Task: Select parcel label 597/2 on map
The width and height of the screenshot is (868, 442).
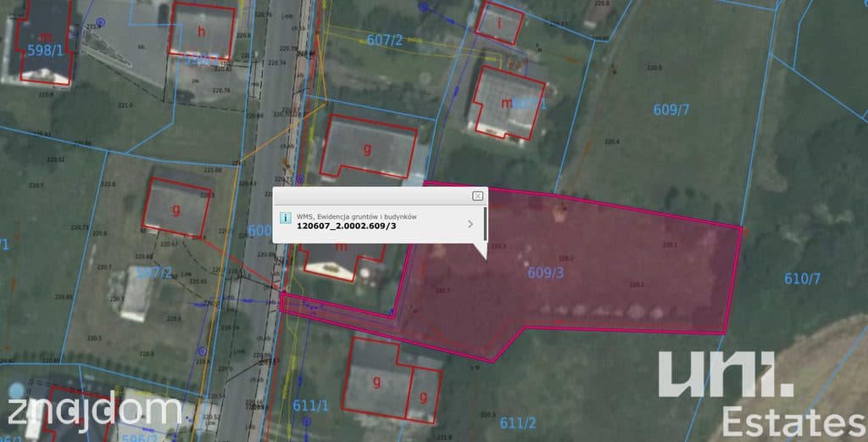Action: [x=154, y=272]
